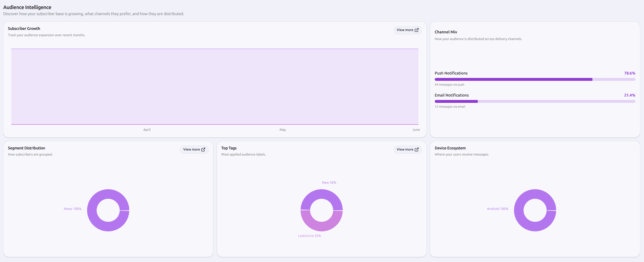Screen dimensions: 644x262
Task: Click the Channel Mix subtitle about delivery channels
Action: coord(478,39)
